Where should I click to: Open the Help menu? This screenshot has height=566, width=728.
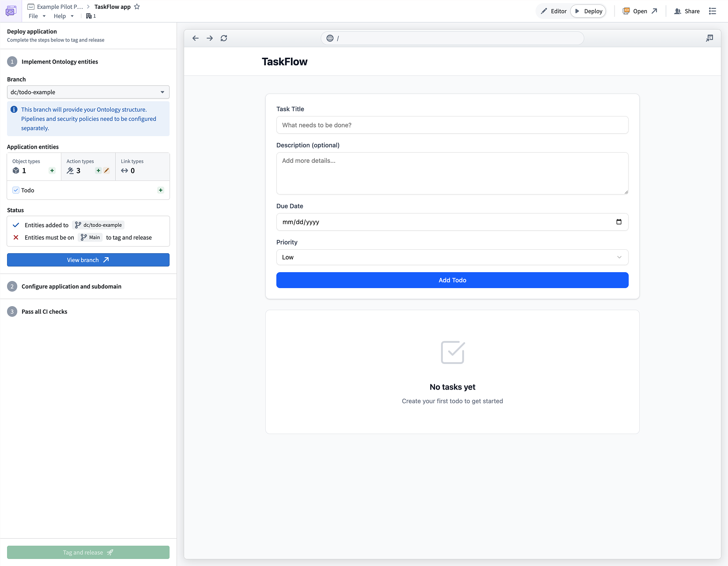point(64,15)
